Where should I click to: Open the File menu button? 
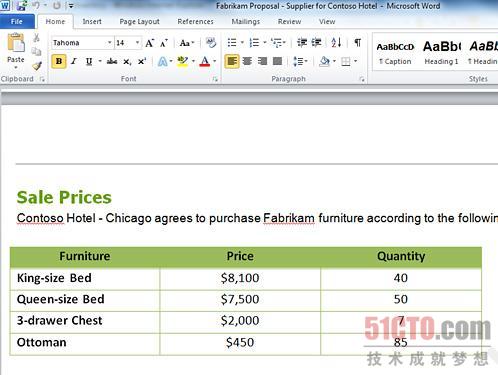pos(17,22)
